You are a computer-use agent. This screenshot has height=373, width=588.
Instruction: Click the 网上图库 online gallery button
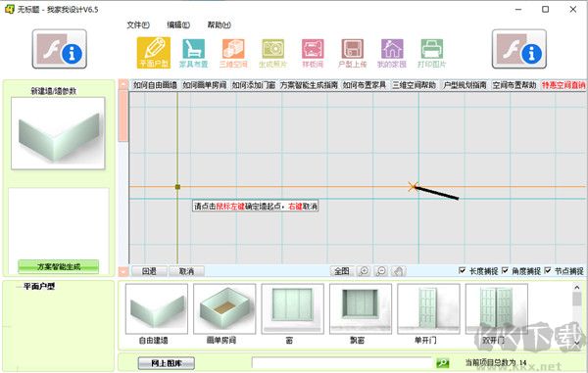pyautogui.click(x=167, y=363)
